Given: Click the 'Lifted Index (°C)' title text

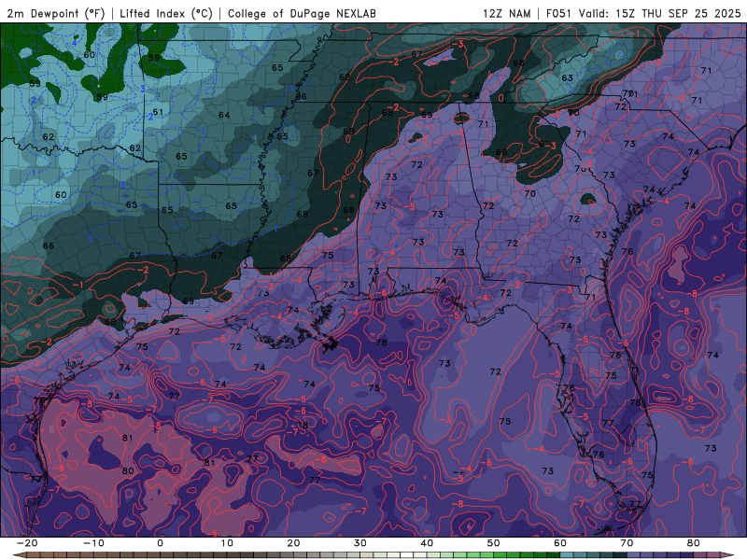Looking at the screenshot, I should click(x=166, y=13).
